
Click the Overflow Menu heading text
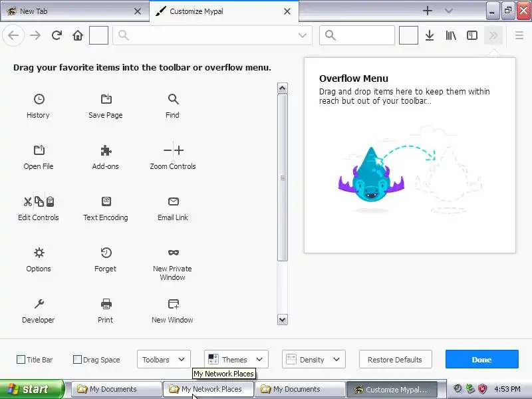(x=354, y=78)
